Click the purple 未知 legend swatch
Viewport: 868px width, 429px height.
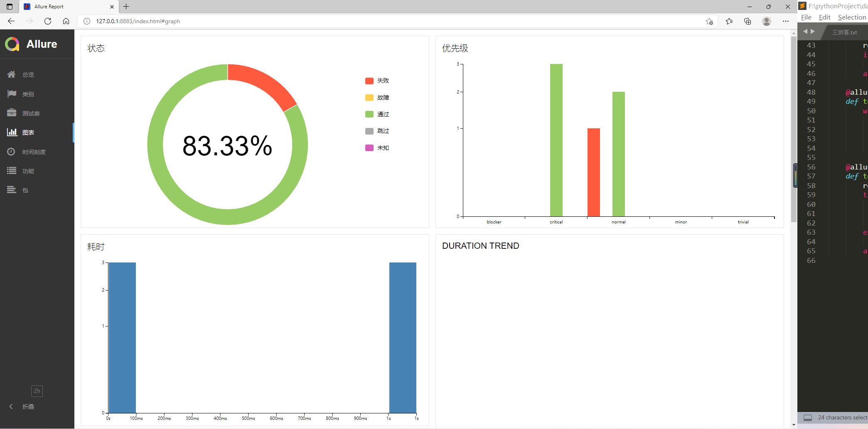pyautogui.click(x=369, y=148)
